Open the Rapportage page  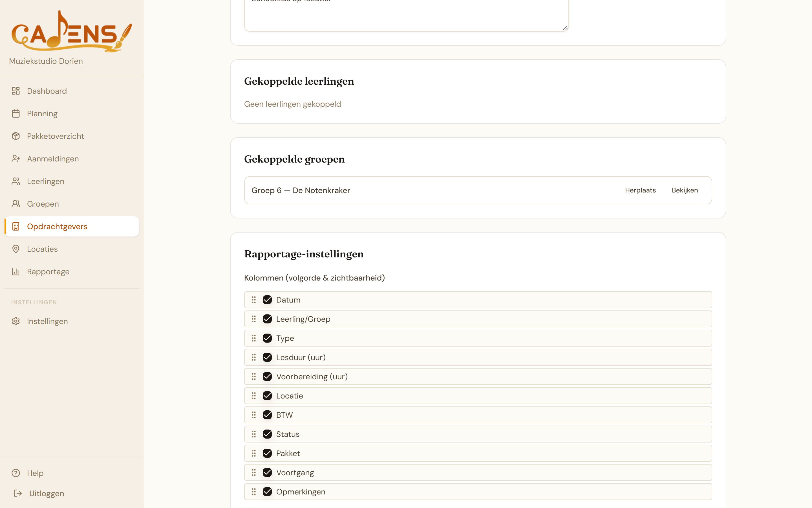[72, 271]
